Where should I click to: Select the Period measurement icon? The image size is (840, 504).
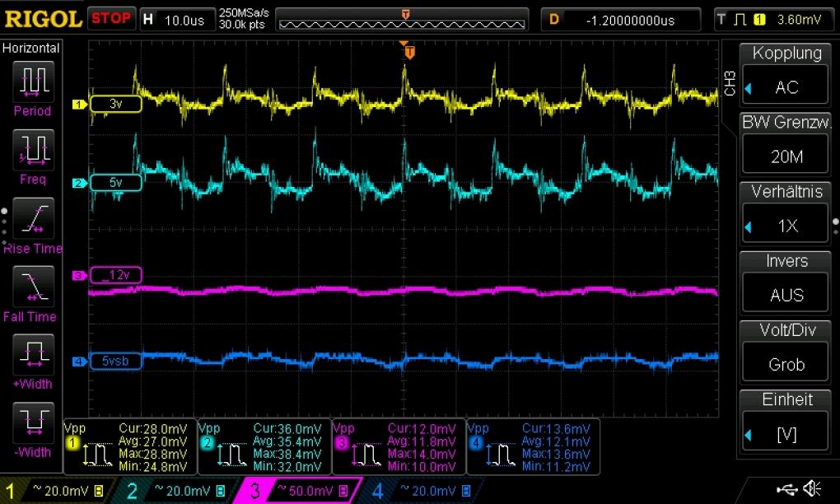33,82
